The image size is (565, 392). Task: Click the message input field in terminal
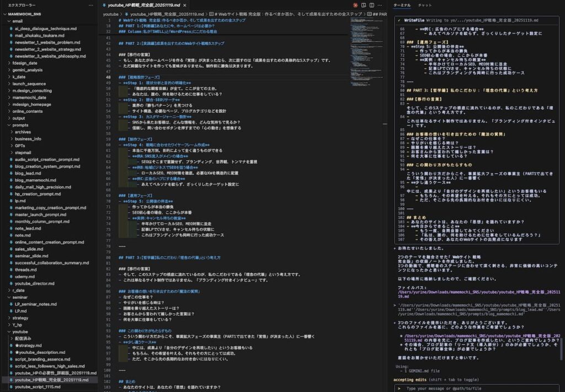(475, 388)
